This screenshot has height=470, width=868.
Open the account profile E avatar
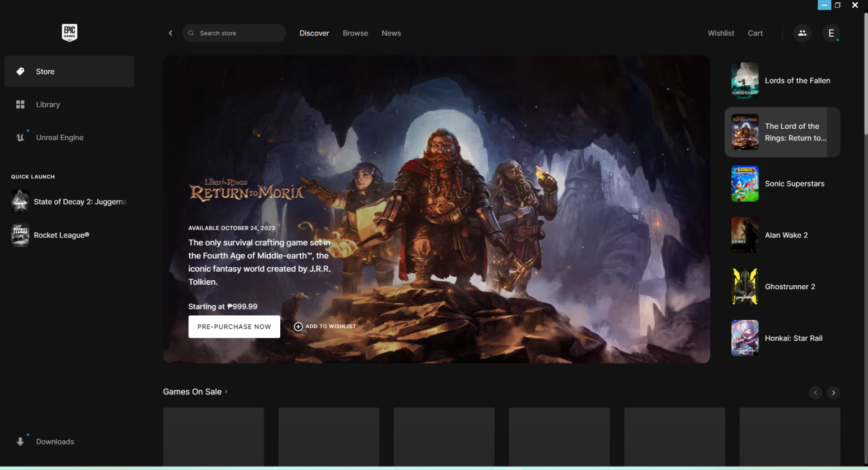pyautogui.click(x=831, y=33)
